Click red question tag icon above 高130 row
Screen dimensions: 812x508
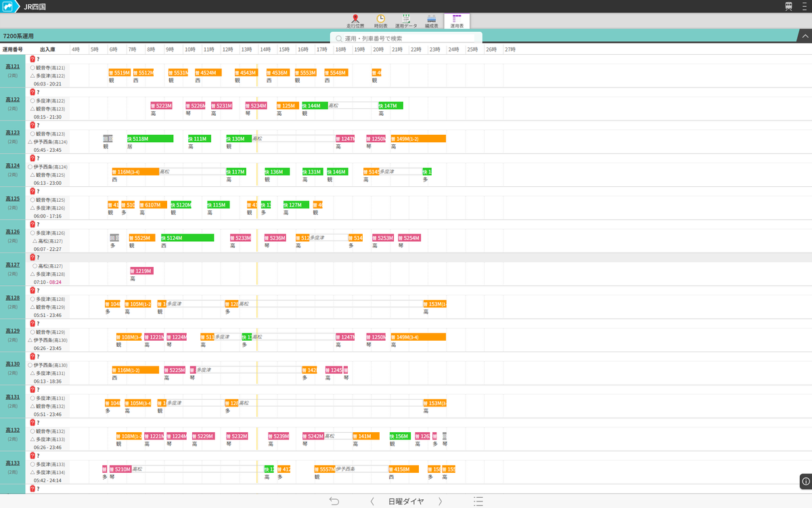[x=32, y=356]
